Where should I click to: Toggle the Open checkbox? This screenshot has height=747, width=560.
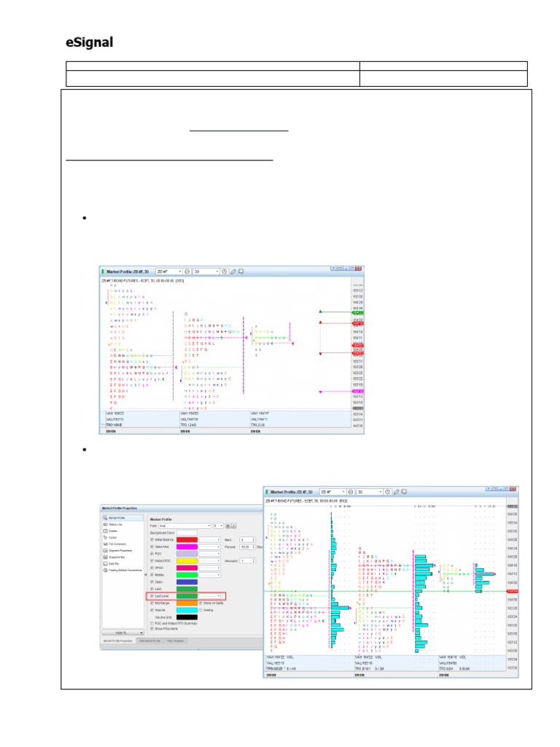(152, 581)
